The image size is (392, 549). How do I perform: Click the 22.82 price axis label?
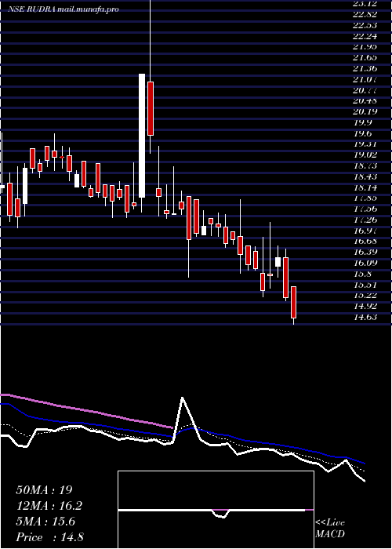[365, 14]
